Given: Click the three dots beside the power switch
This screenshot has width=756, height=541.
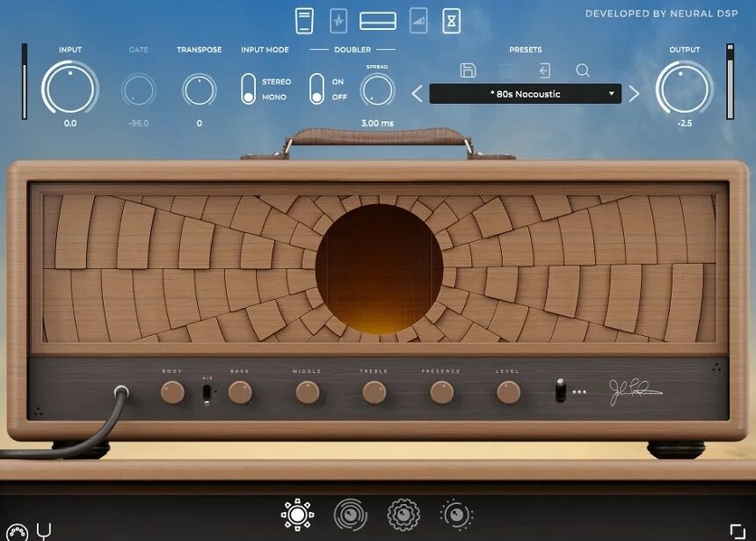Looking at the screenshot, I should 579,391.
